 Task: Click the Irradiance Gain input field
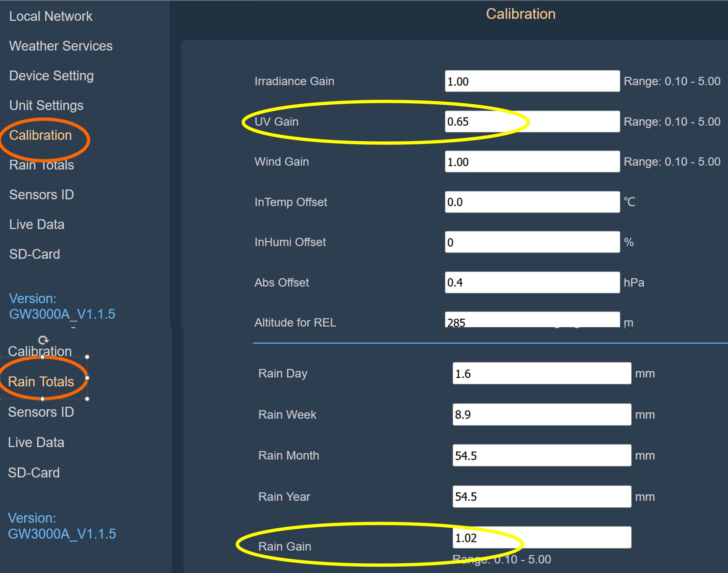pyautogui.click(x=532, y=81)
